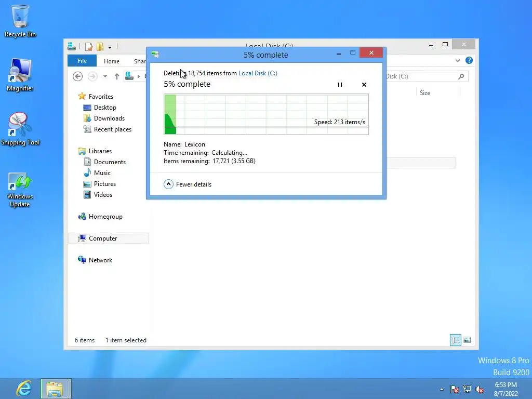532x399 pixels.
Task: Go forward using the Explorer forward arrow
Action: (x=92, y=76)
